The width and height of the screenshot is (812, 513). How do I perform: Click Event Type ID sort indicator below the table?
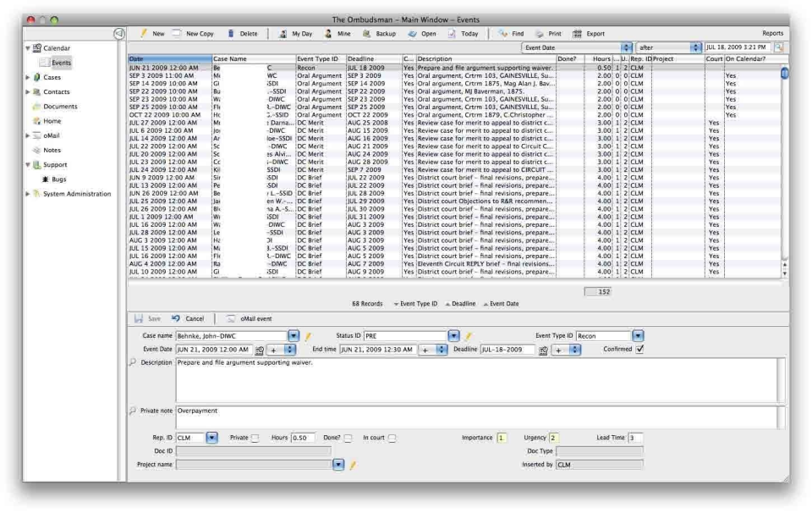pos(415,304)
